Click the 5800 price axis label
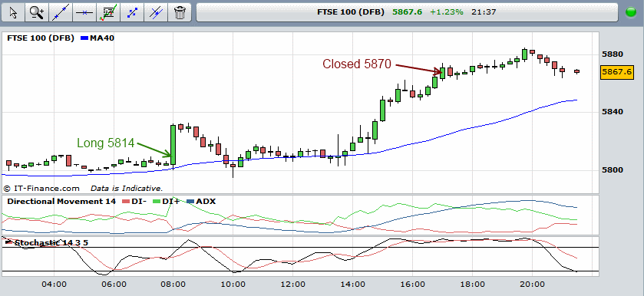 point(612,169)
